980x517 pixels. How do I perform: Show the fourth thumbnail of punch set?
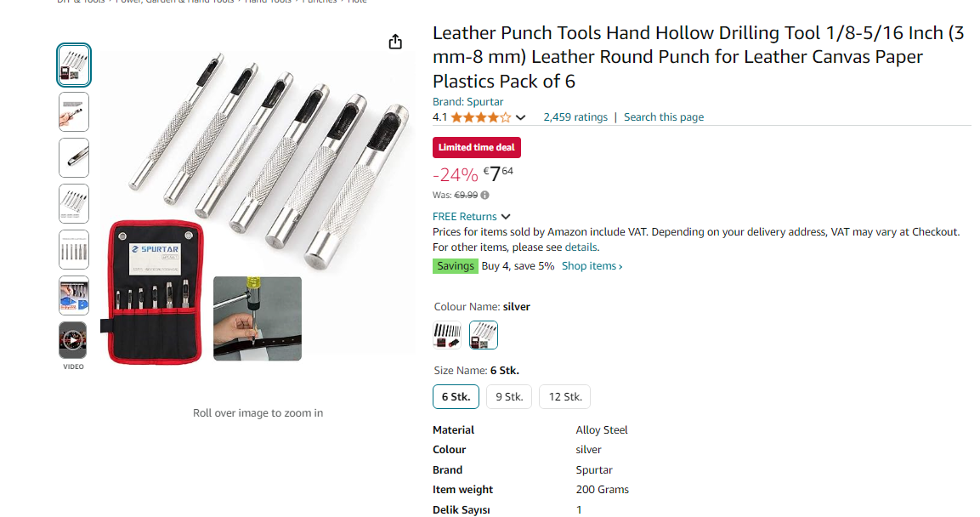pos(73,203)
